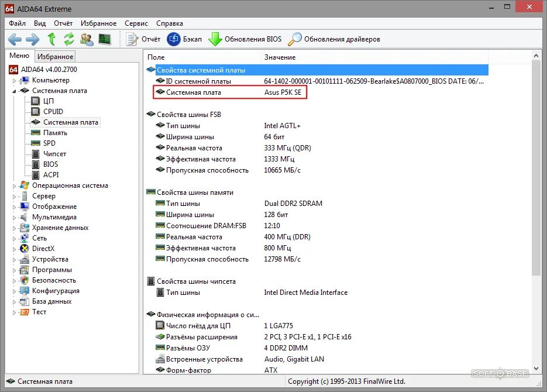Click the Сеть network icon
The height and width of the screenshot is (392, 547).
click(x=25, y=238)
